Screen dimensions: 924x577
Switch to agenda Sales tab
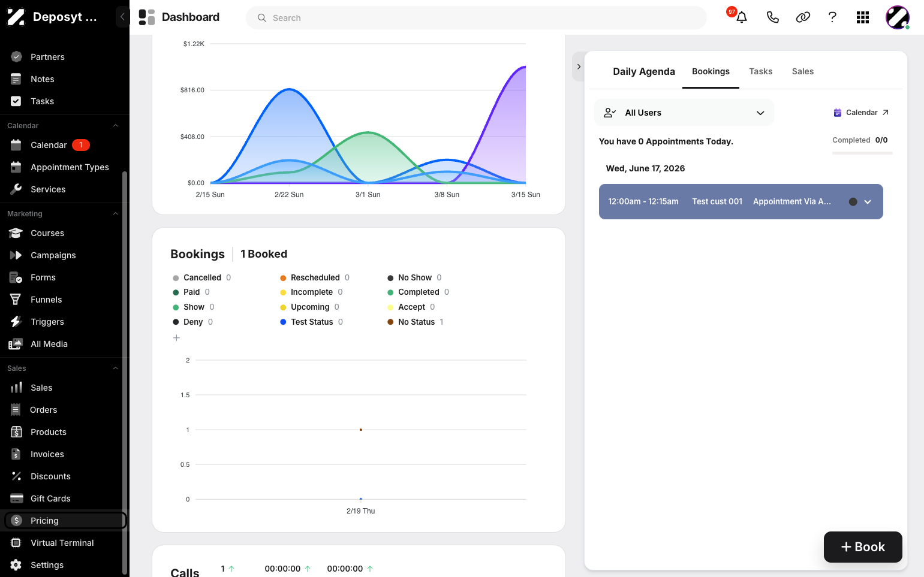coord(802,71)
